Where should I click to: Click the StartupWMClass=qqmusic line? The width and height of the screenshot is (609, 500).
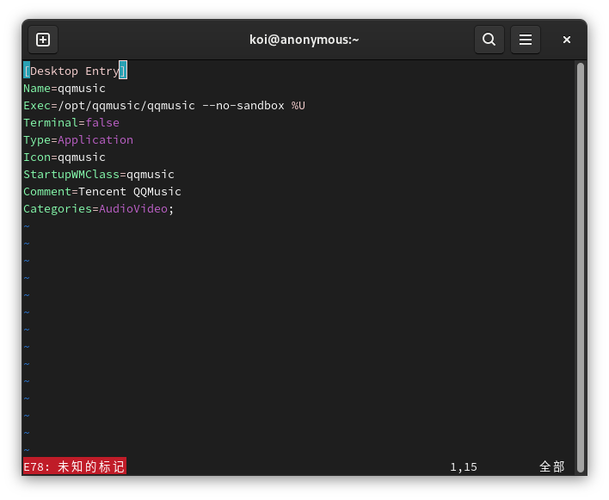99,174
